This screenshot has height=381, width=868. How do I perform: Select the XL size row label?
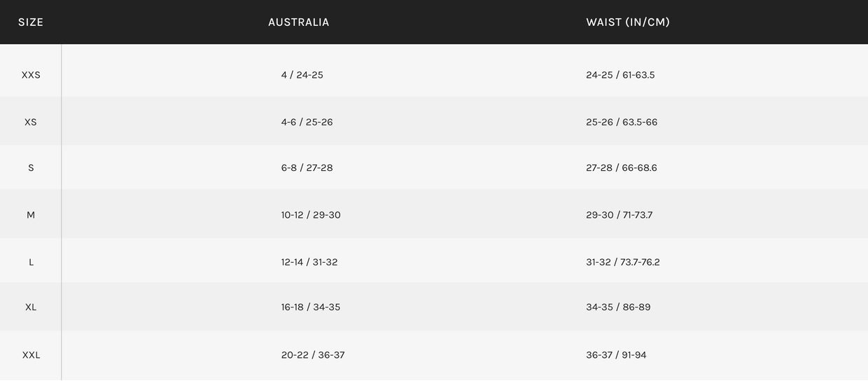click(x=31, y=307)
